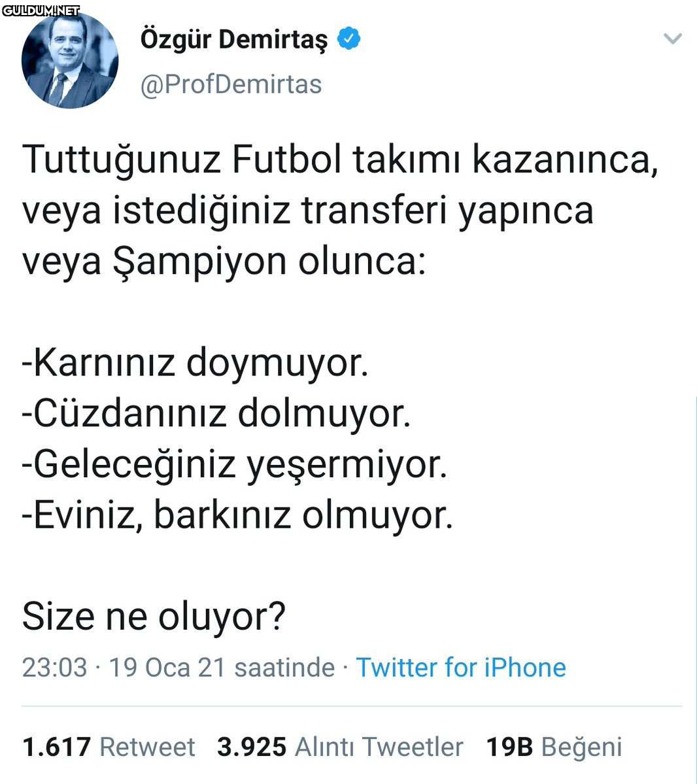View the 1.617 Retweet list
The height and width of the screenshot is (784, 697).
[x=109, y=747]
